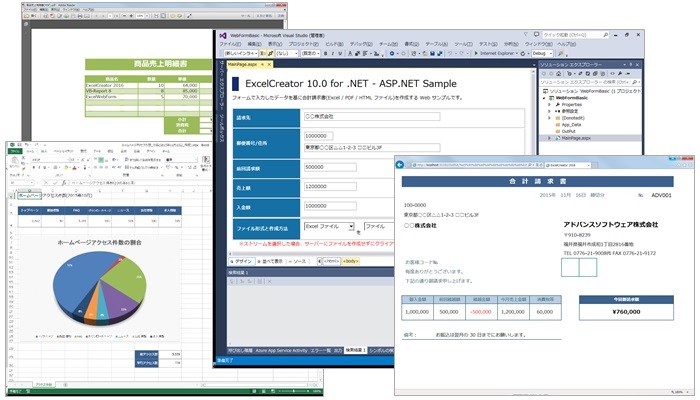Toggle Bold in Visual Studio formatting toolbar
This screenshot has width=700, height=400.
coord(325,53)
